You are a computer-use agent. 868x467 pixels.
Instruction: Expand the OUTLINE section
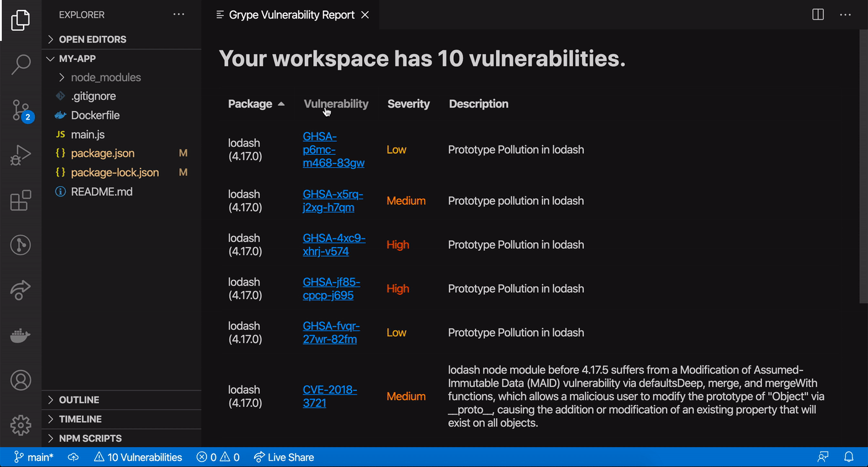coord(79,399)
